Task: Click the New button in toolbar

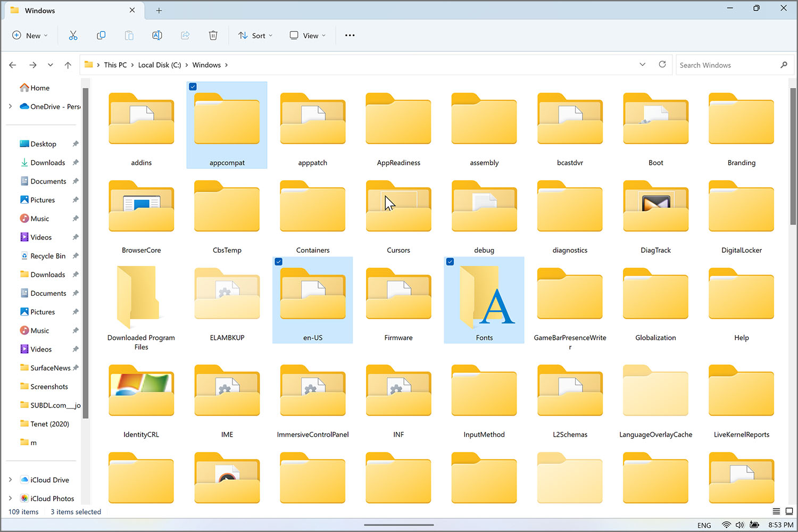Action: (x=30, y=36)
